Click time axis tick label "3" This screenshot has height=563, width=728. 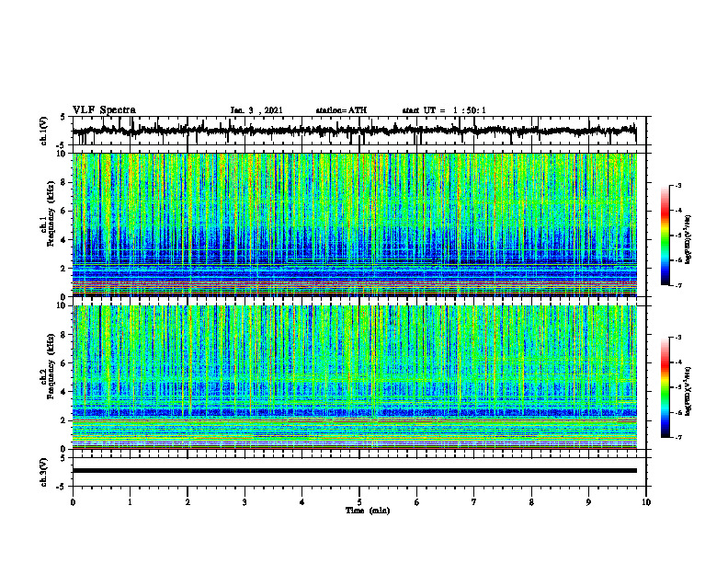click(245, 502)
